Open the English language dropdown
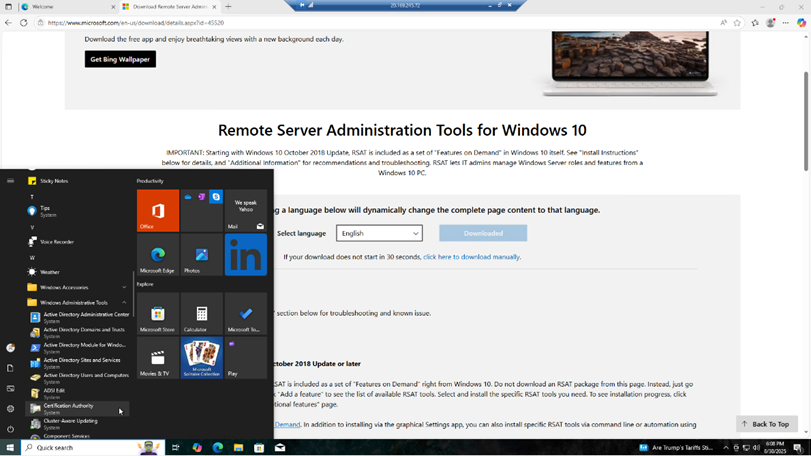This screenshot has width=811, height=456. 379,233
